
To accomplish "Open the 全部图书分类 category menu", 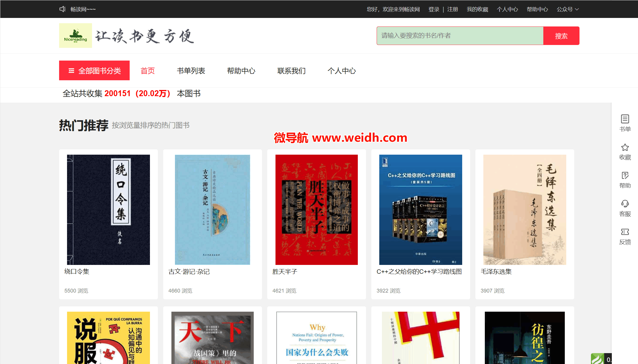I will pos(94,71).
